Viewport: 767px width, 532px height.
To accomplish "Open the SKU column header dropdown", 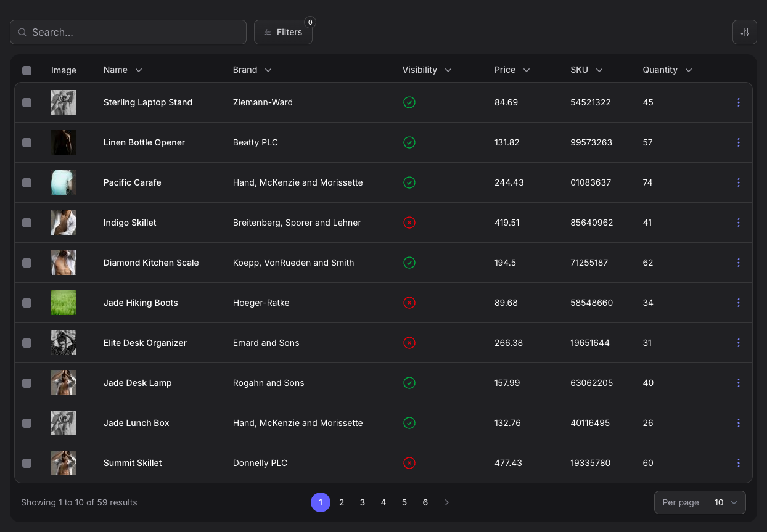I will pos(586,70).
